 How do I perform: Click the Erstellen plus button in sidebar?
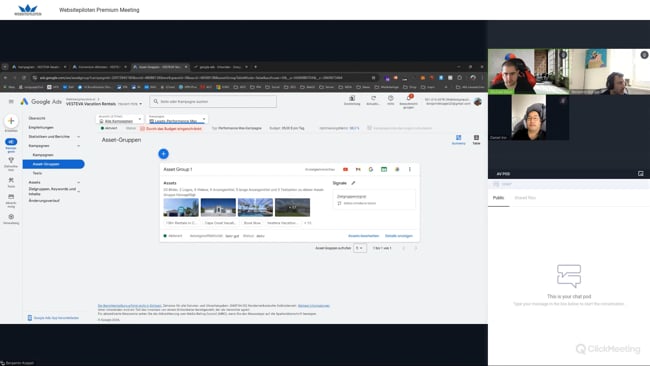[11, 121]
